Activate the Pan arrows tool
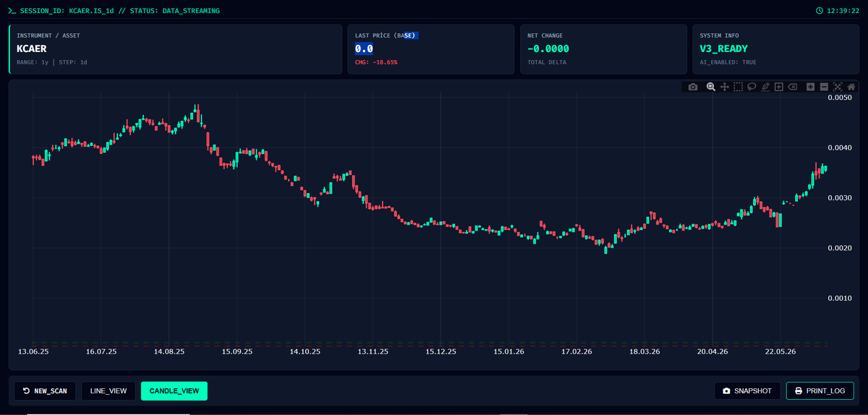Viewport: 868px width, 415px height. coord(725,87)
